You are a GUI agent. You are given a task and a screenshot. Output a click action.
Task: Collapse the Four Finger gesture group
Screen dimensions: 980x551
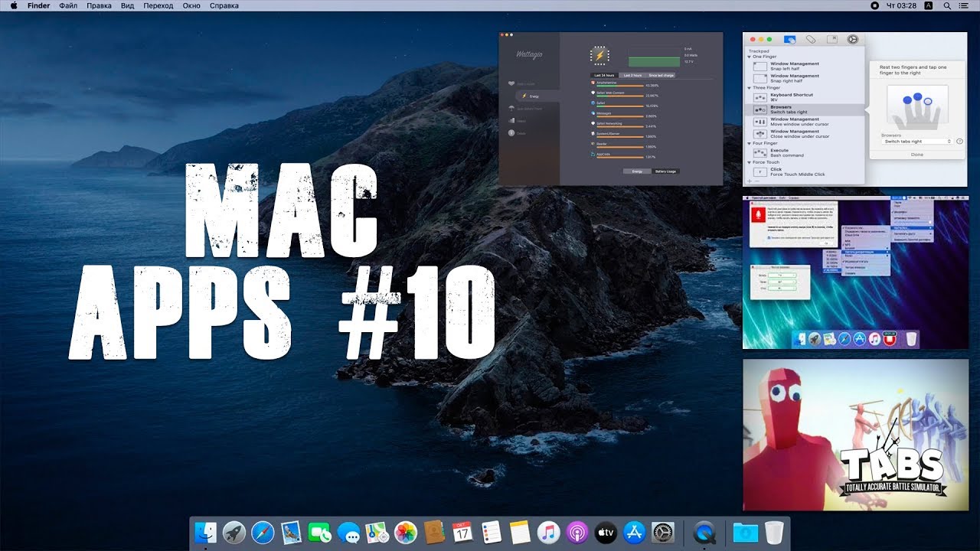(750, 143)
